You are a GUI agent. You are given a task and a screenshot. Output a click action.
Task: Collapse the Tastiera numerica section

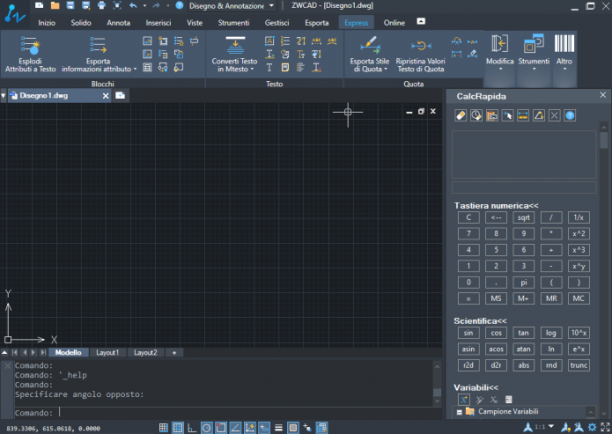tap(496, 206)
